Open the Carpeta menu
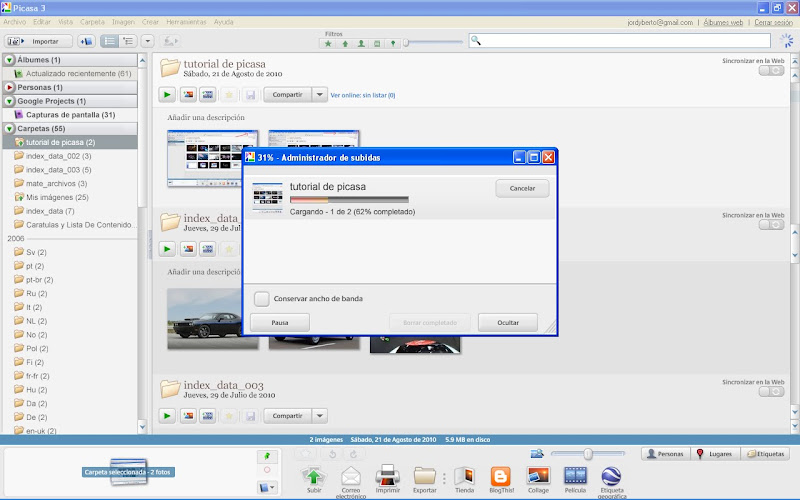The image size is (800, 500). click(92, 22)
